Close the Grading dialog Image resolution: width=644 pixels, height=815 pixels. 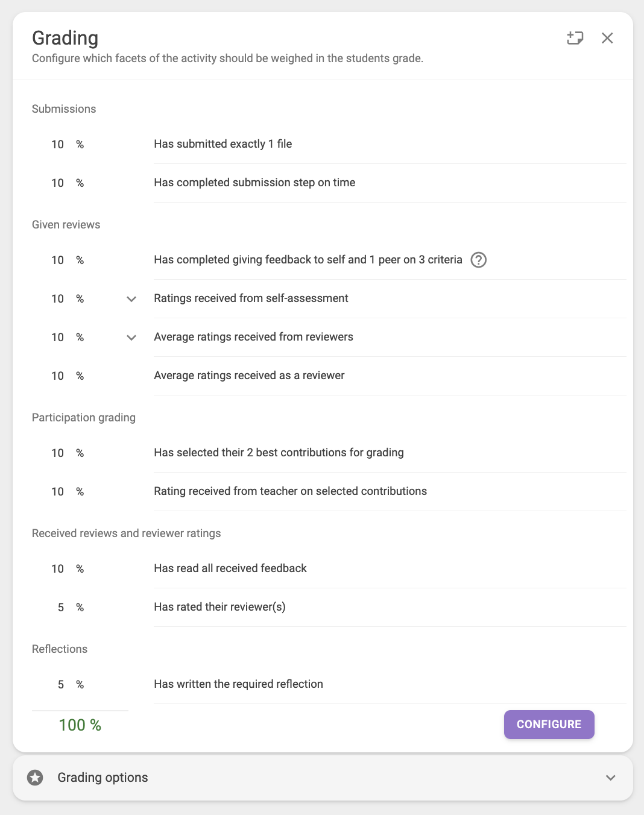tap(607, 38)
